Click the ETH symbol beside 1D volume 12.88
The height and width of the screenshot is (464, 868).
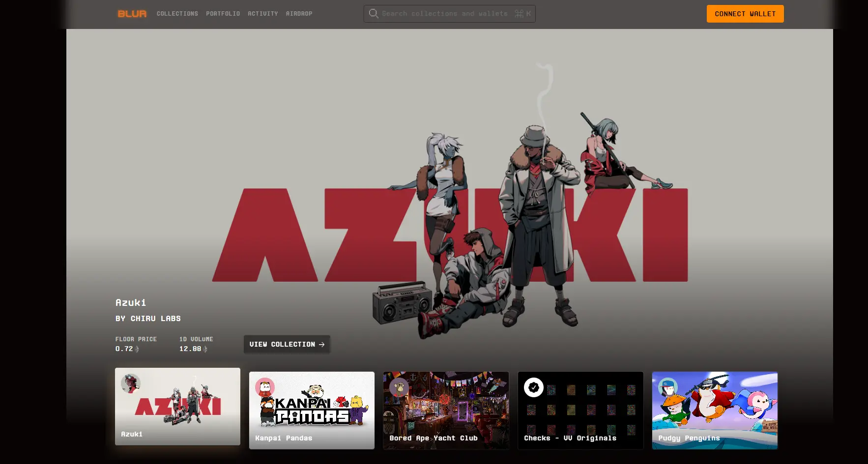(205, 349)
